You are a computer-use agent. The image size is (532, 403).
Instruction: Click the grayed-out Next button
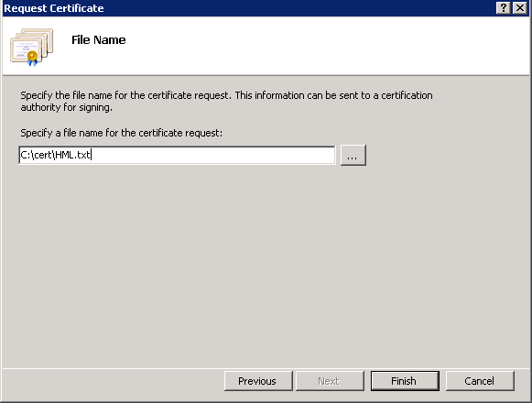(330, 381)
